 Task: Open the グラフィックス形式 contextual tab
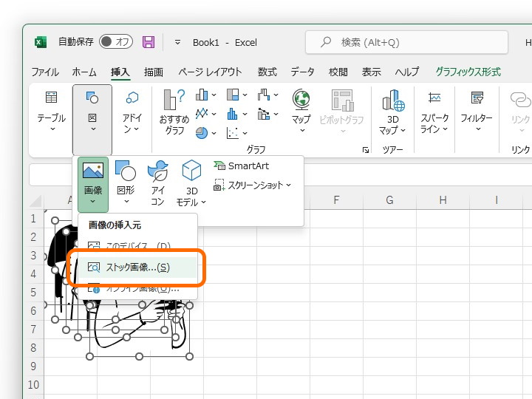coord(468,72)
